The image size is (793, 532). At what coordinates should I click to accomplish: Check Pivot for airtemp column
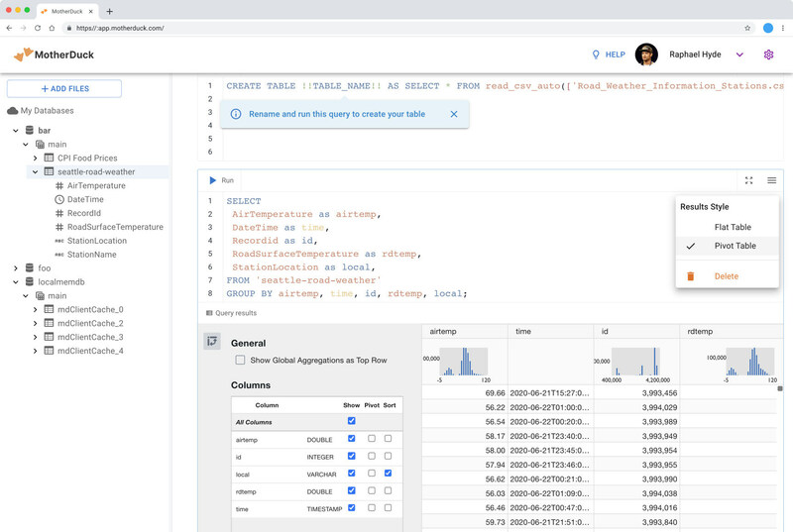[372, 439]
